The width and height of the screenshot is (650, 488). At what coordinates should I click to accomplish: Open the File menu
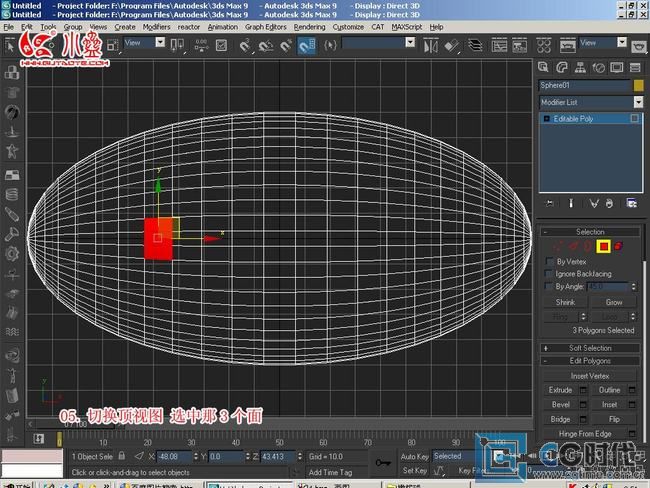click(x=8, y=27)
